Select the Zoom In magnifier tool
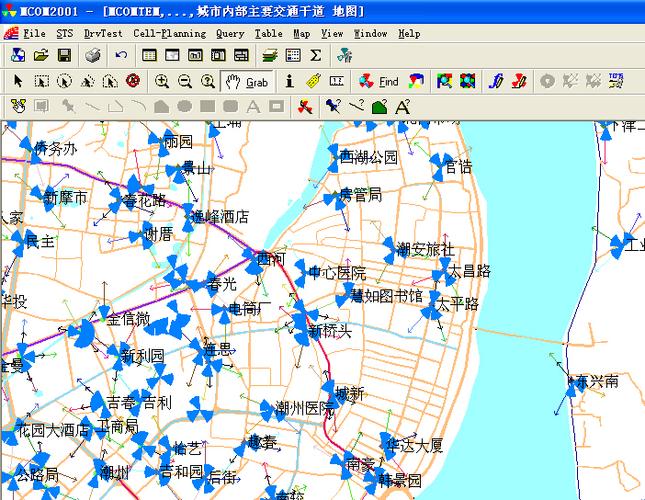The width and height of the screenshot is (645, 500). point(162,81)
